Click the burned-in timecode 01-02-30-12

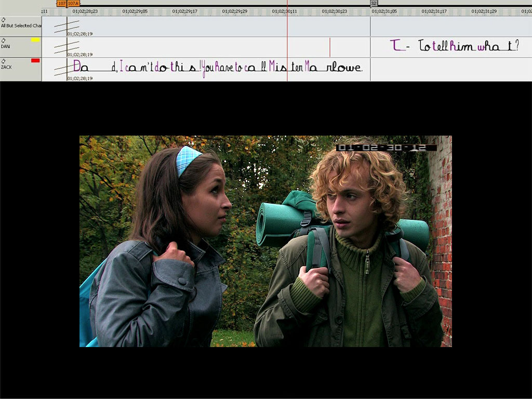386,148
